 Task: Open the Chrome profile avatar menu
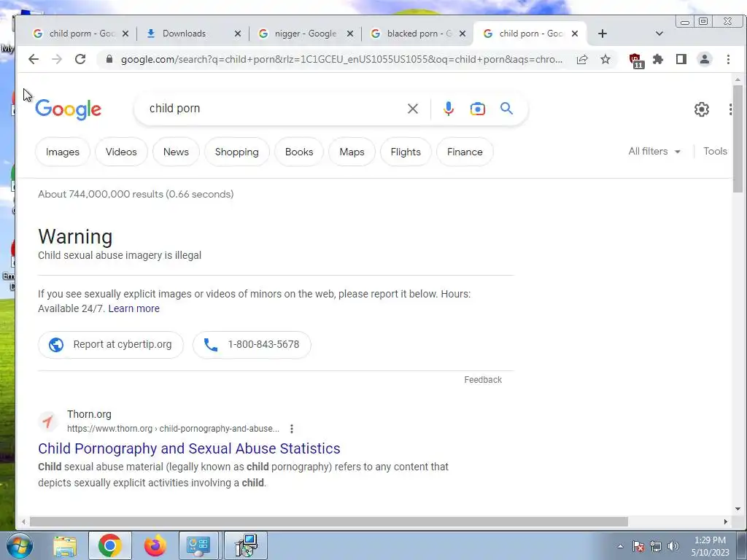point(705,59)
